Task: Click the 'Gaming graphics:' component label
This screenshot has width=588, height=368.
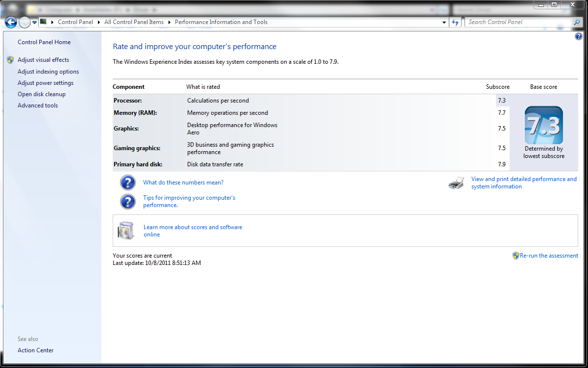Action: pyautogui.click(x=137, y=148)
